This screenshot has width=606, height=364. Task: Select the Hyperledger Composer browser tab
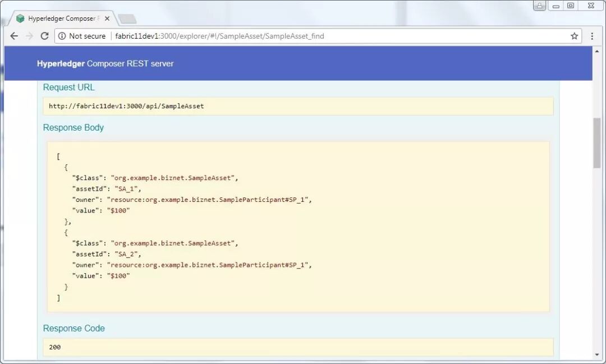pos(61,19)
